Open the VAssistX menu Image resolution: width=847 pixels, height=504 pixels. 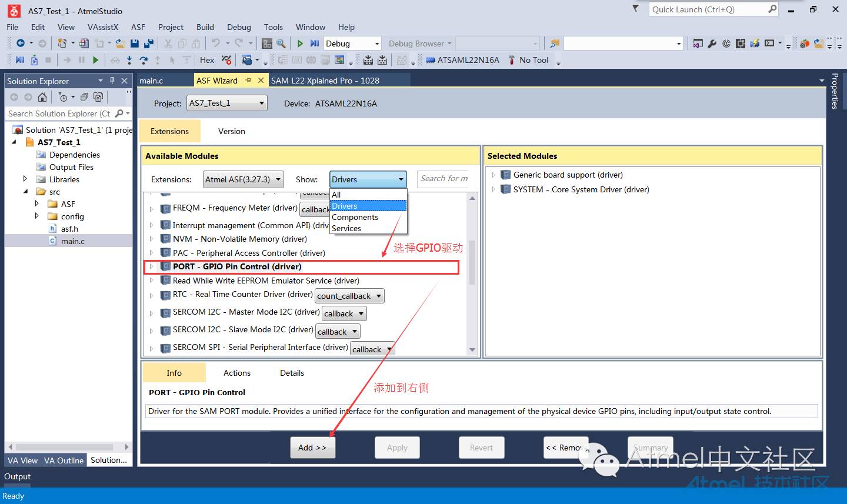pos(103,27)
